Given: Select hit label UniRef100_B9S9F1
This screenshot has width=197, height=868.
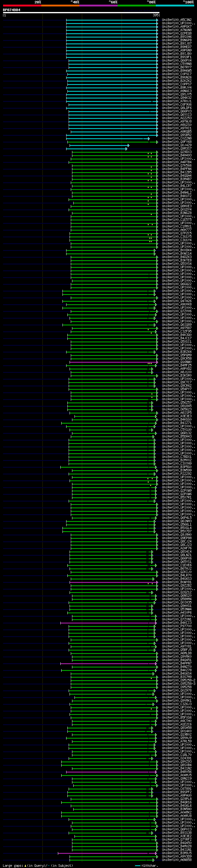Looking at the screenshot, I should click(177, 57).
